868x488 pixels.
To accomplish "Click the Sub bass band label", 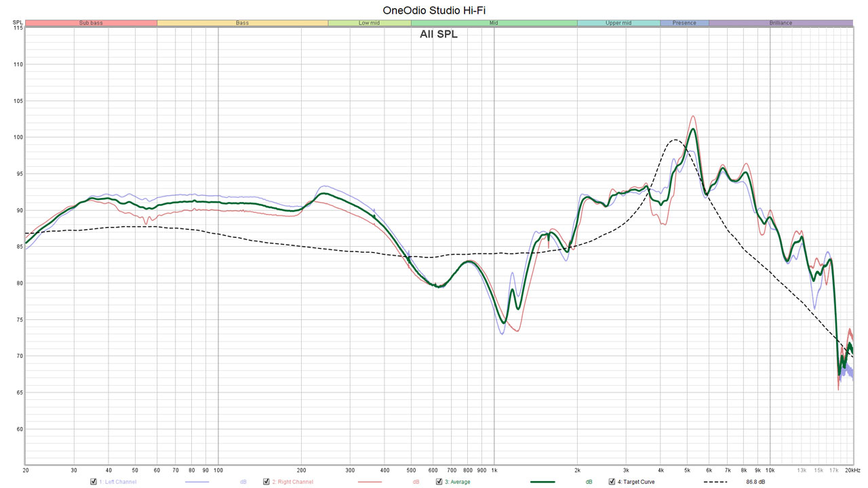I will pyautogui.click(x=91, y=23).
